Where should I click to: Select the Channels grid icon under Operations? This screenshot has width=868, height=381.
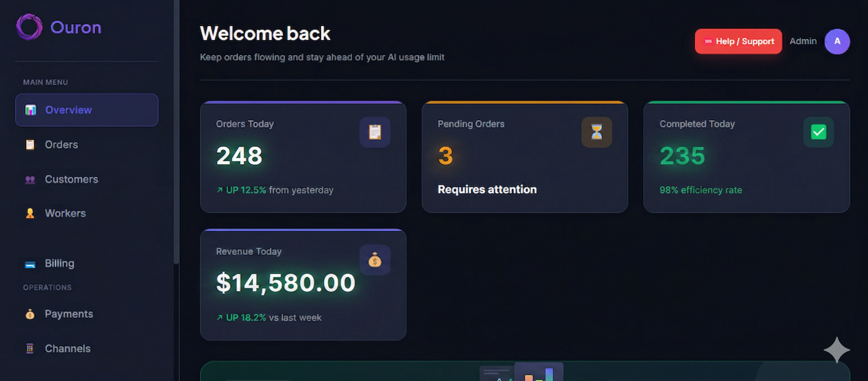(x=30, y=348)
